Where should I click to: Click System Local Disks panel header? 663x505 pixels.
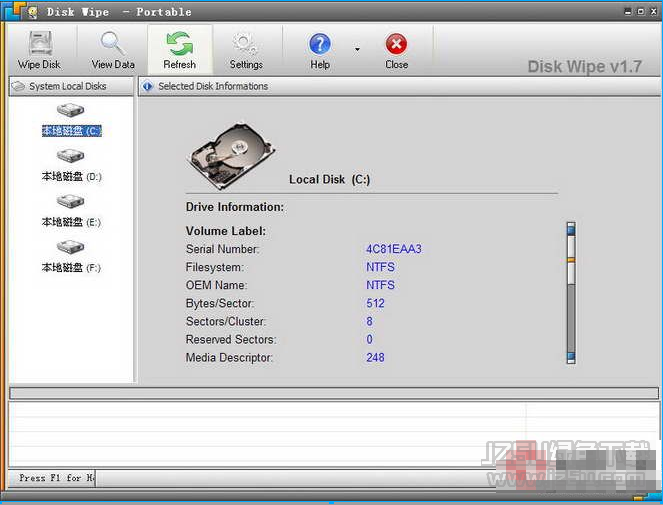pos(71,86)
